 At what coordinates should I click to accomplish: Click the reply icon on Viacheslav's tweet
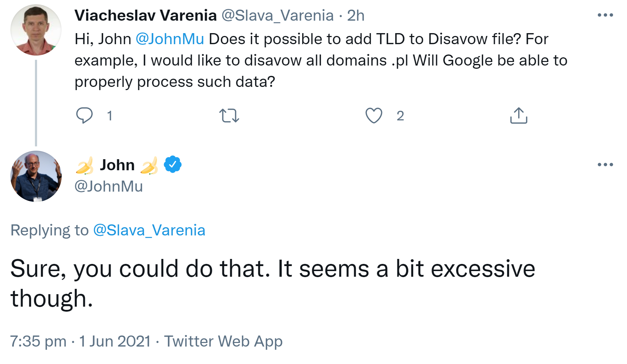tap(85, 115)
